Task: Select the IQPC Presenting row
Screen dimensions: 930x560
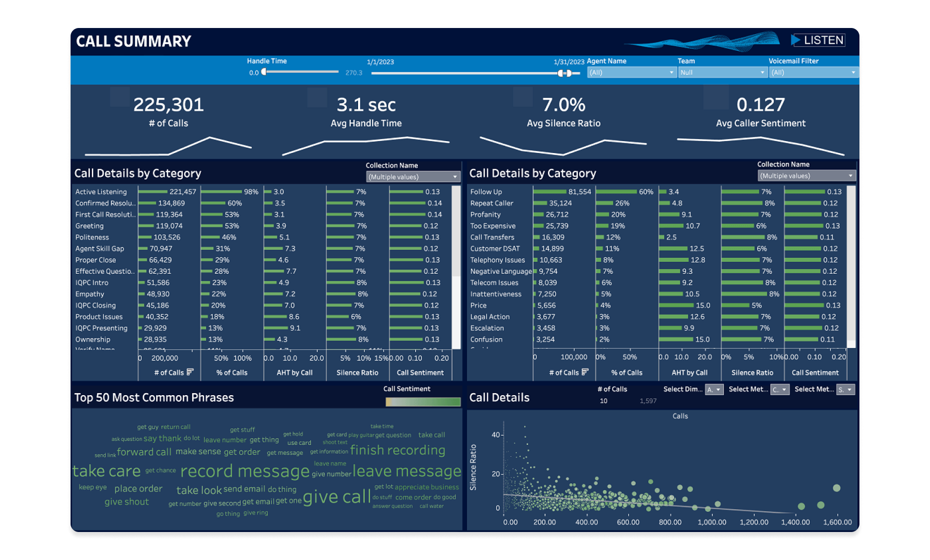Action: [262, 328]
